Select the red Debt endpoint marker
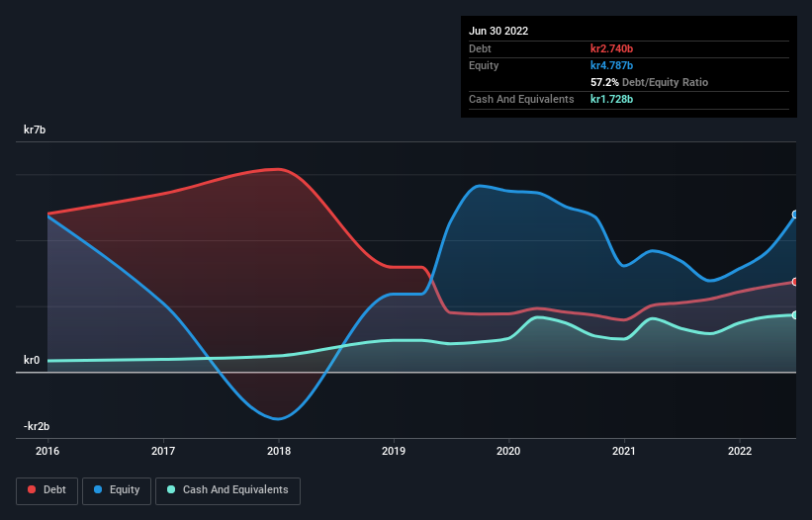Screen dimensions: 812x520 tap(795, 282)
